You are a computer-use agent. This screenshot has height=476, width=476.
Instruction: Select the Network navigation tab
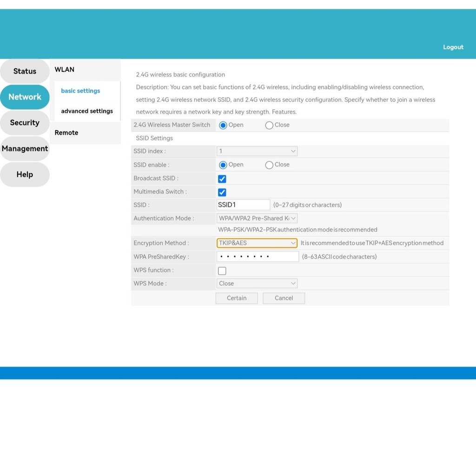tap(25, 97)
